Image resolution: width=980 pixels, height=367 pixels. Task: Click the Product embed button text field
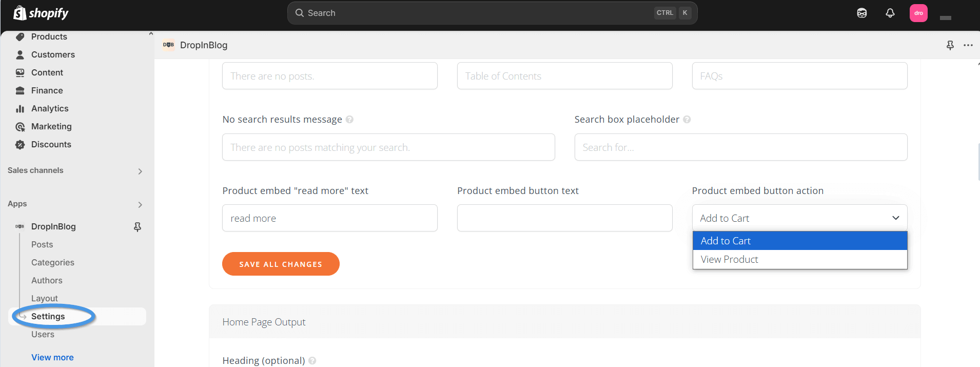pos(564,218)
